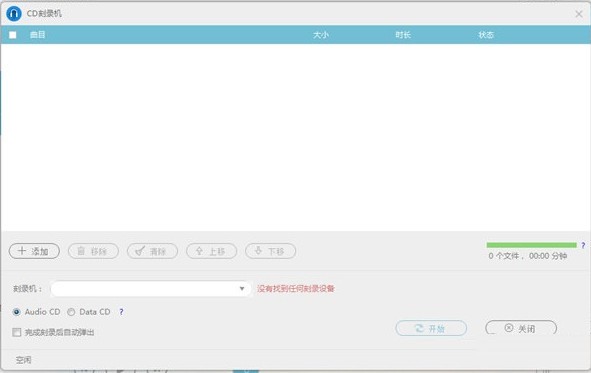591x373 pixels.
Task: Close the CD刻录机 window with X
Action: tap(579, 14)
